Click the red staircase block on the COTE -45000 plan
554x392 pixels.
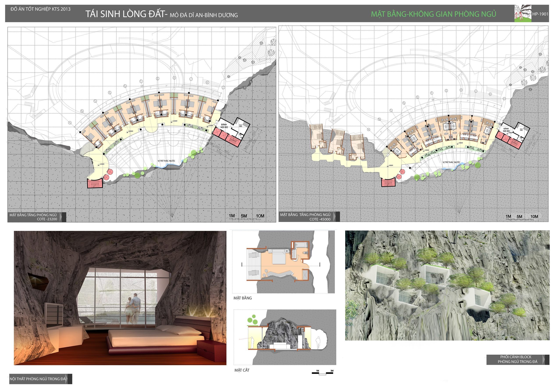tap(388, 182)
